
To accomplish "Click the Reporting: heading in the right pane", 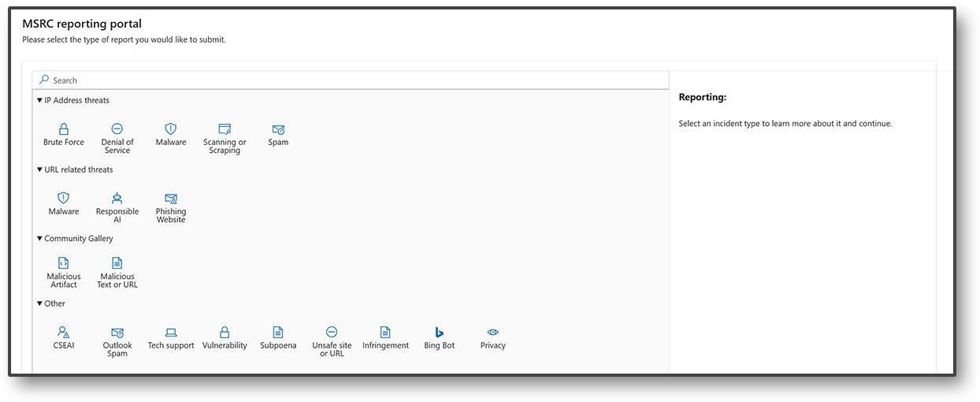I will point(703,98).
